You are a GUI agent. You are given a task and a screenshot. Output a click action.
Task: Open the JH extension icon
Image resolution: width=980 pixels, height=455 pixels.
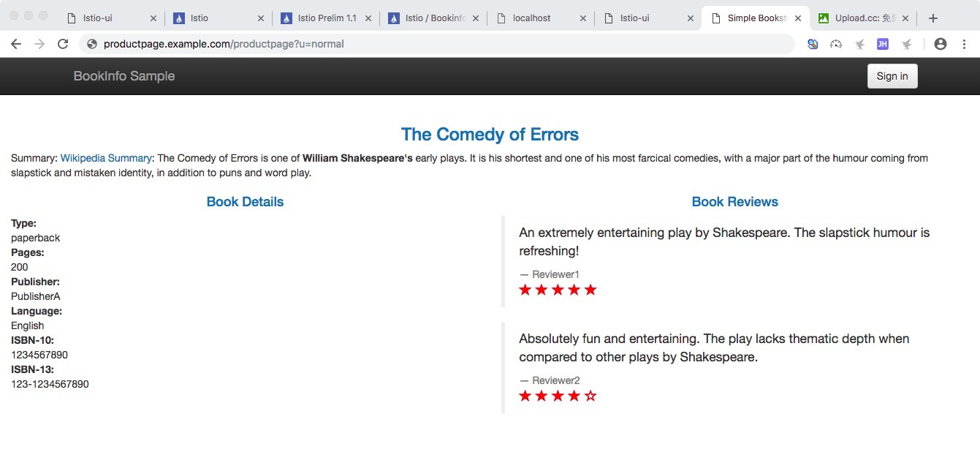[882, 44]
